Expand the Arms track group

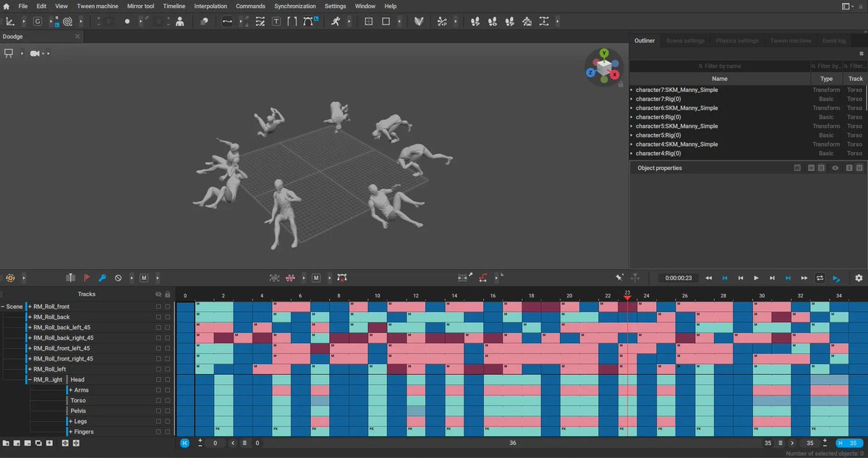pyautogui.click(x=71, y=390)
